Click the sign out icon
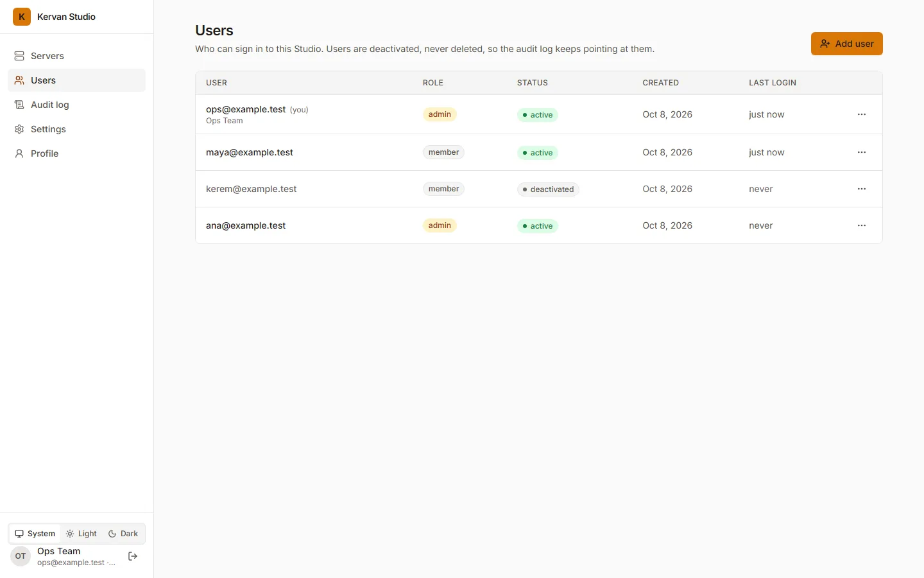924x578 pixels. point(133,556)
